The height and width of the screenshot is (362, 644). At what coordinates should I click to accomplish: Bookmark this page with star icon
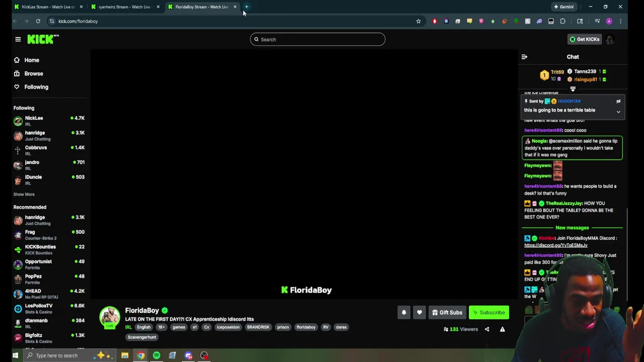pyautogui.click(x=418, y=21)
